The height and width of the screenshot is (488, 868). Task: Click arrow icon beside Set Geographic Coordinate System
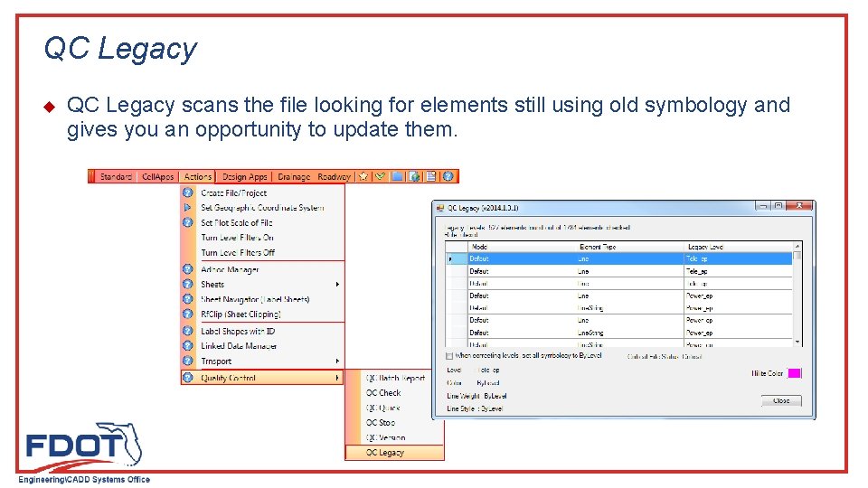coord(188,208)
